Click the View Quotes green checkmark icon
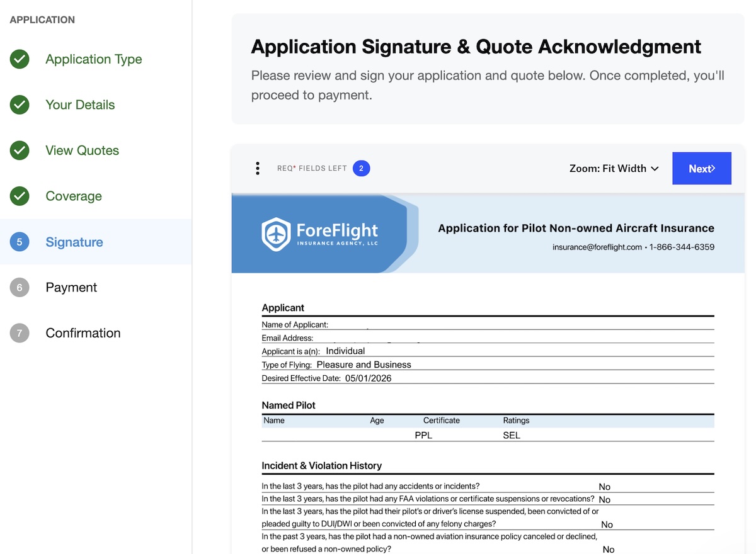Viewport: 756px width, 554px height. pos(20,150)
